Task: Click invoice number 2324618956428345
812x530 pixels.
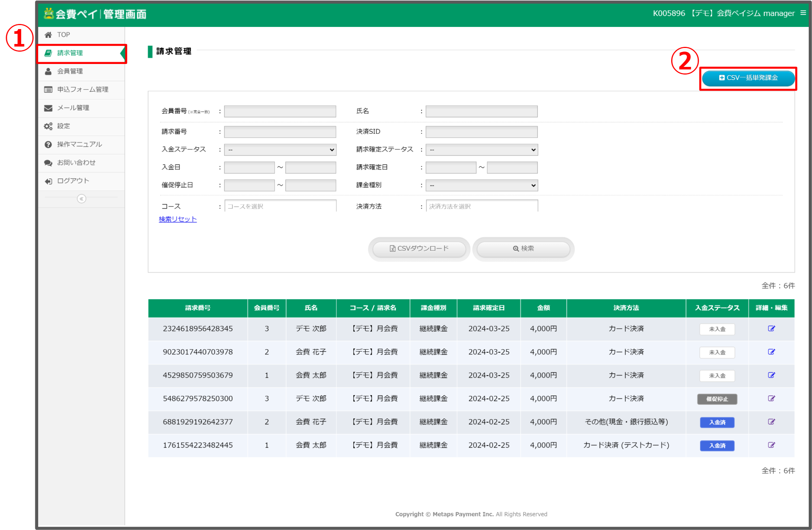Action: pyautogui.click(x=198, y=329)
